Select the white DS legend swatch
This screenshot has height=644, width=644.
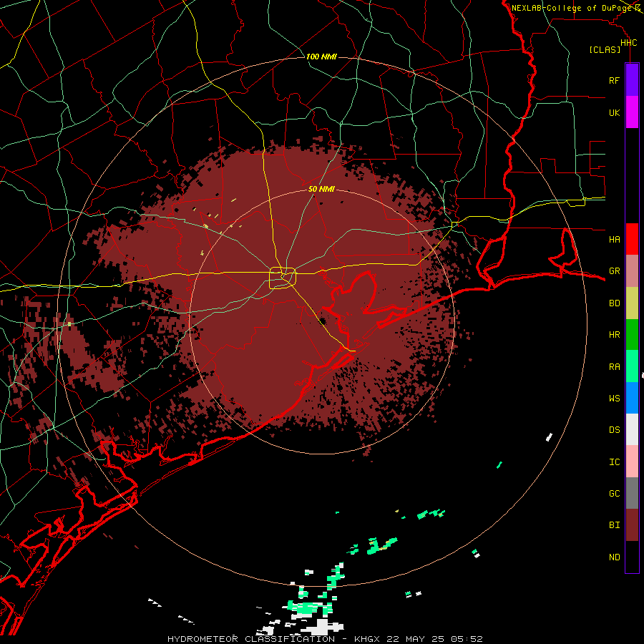[x=632, y=429]
